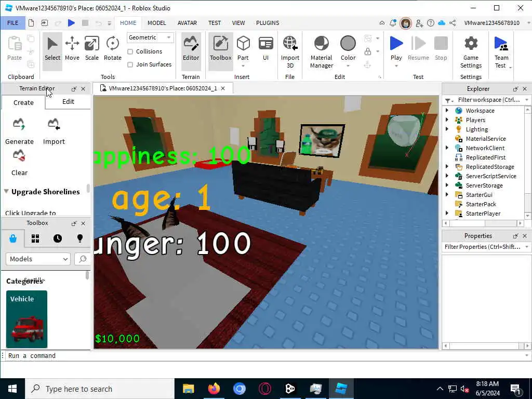The height and width of the screenshot is (399, 532).
Task: Open the Toolbox Inventory grid tab
Action: [35, 238]
